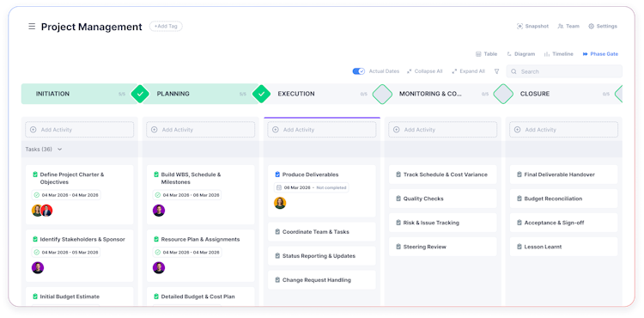Image resolution: width=644 pixels, height=318 pixels.
Task: Click task icon beside Build WBS, Schedule
Action: (156, 174)
